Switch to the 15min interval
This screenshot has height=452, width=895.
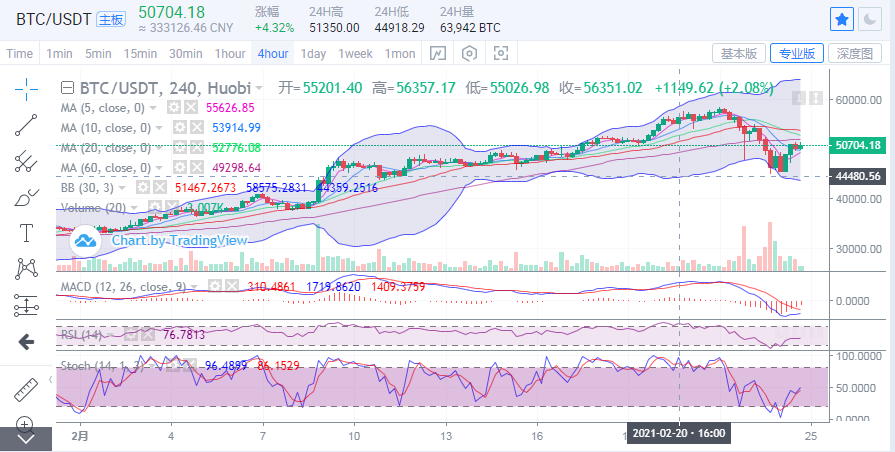140,54
